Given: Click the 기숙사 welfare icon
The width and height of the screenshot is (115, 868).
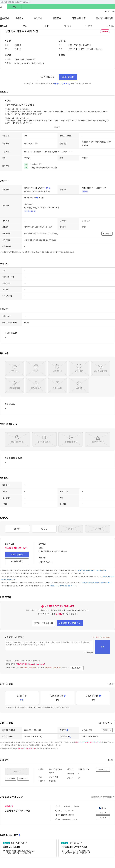Looking at the screenshot, I should [x=36, y=369].
